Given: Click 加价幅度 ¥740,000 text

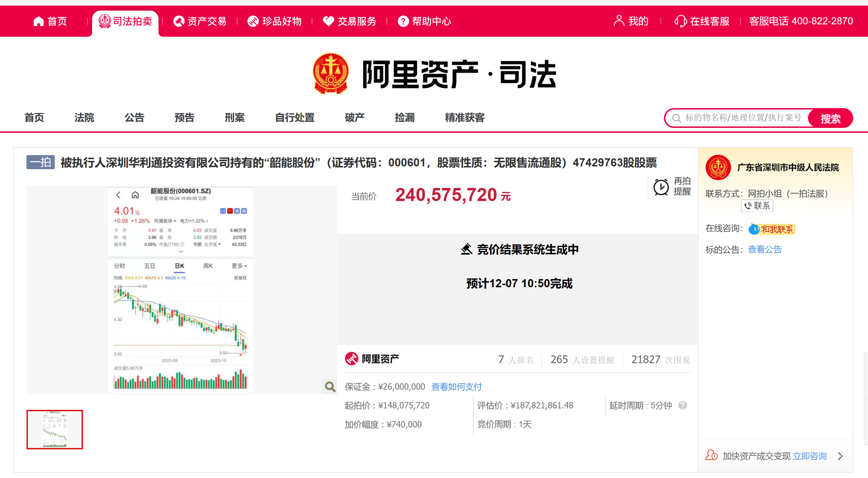Looking at the screenshot, I should [383, 424].
